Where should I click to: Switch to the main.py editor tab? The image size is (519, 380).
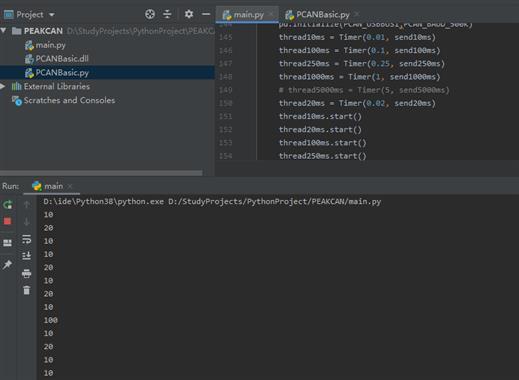[x=248, y=15]
